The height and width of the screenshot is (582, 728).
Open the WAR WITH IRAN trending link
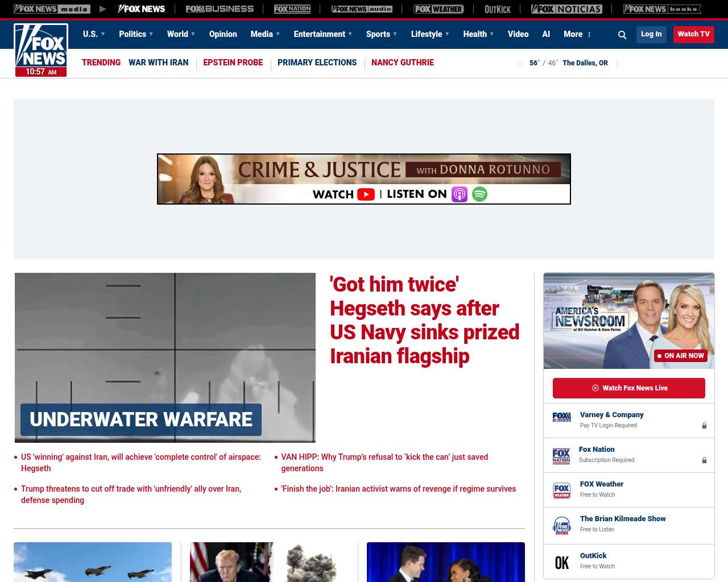tap(158, 63)
